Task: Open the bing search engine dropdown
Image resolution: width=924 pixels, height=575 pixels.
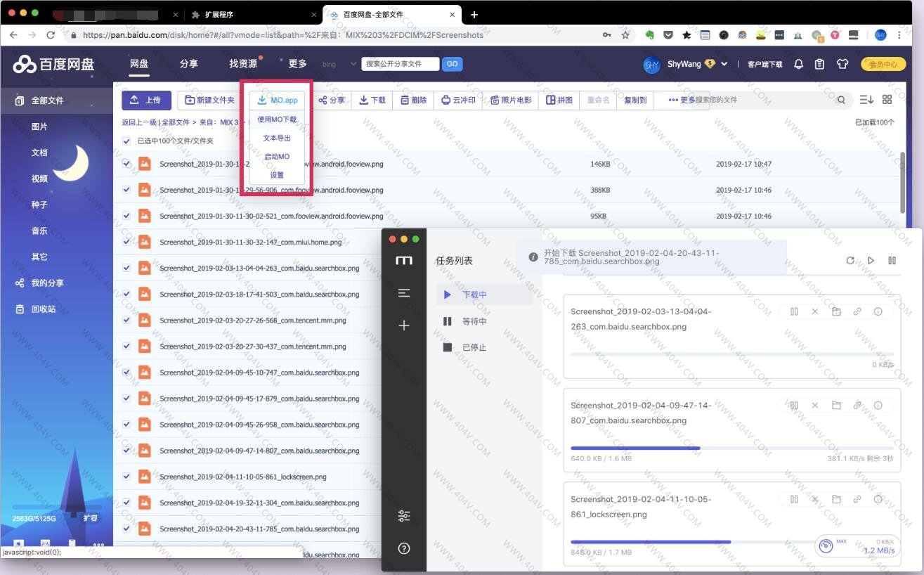Action: point(353,64)
